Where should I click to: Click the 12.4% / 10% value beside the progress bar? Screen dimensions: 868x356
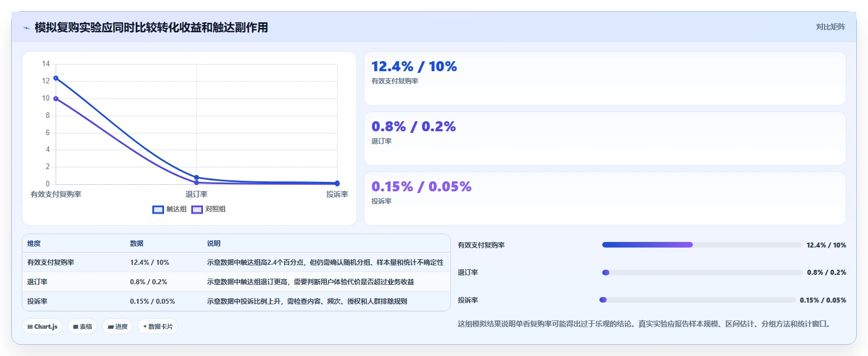tap(826, 245)
